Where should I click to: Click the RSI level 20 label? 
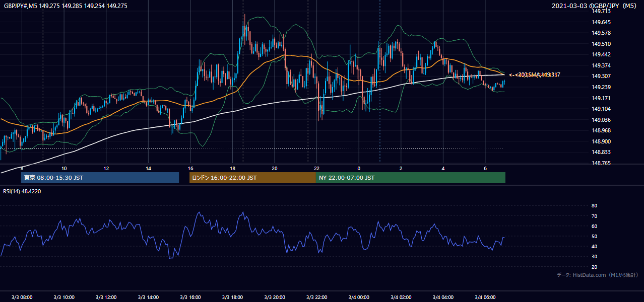click(x=594, y=267)
